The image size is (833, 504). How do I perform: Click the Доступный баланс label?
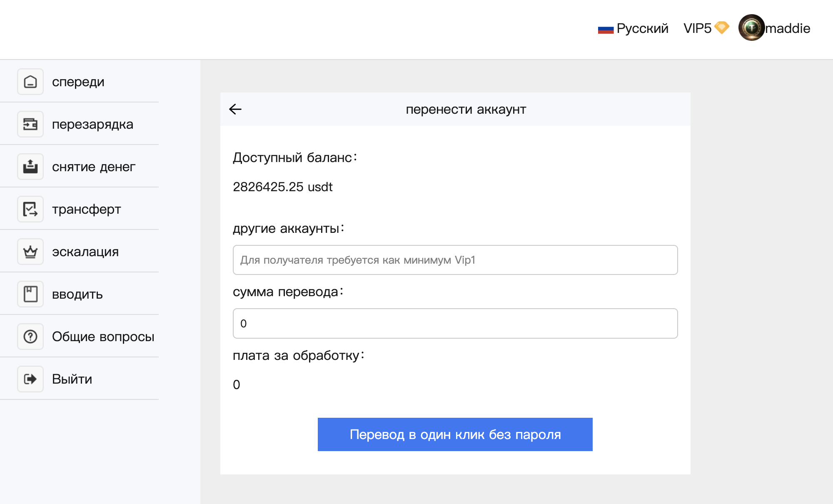pyautogui.click(x=295, y=158)
